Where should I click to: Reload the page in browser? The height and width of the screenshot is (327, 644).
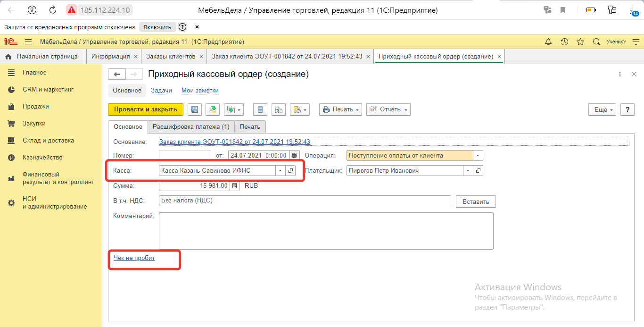click(x=53, y=9)
